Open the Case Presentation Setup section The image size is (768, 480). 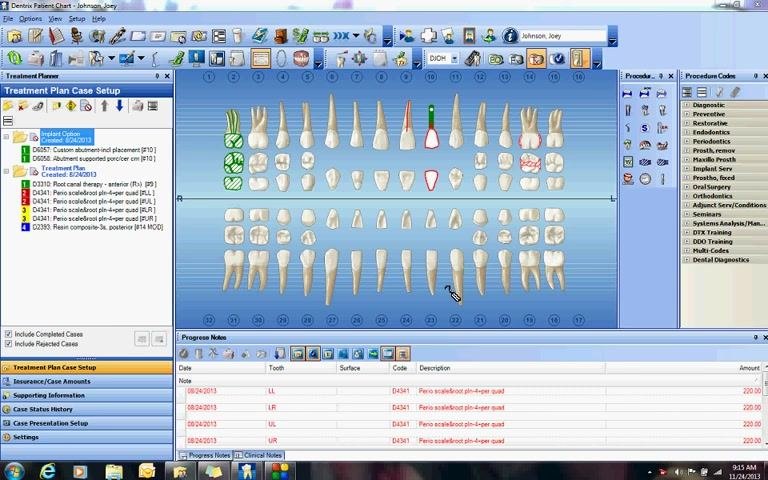click(87, 423)
